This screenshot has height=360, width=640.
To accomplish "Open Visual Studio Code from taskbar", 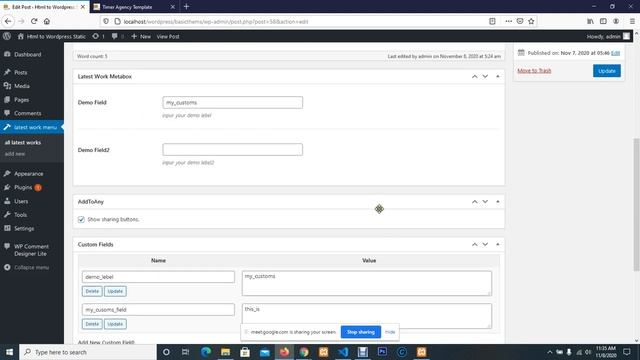I will pos(343,352).
